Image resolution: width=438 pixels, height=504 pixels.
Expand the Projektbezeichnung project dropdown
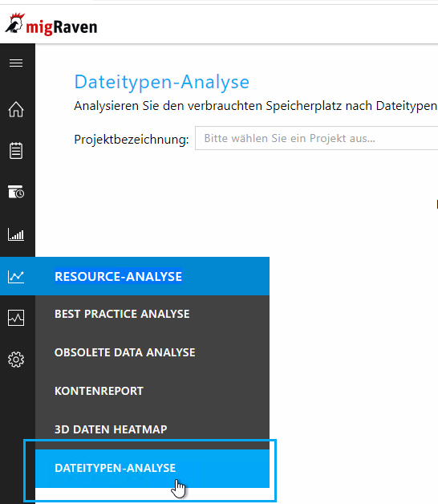pos(316,138)
